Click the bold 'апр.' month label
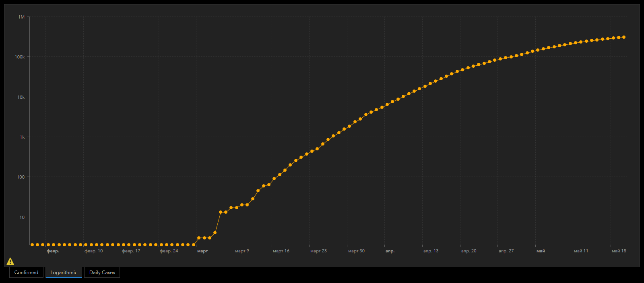Viewport: 644px width, 283px height. point(390,251)
